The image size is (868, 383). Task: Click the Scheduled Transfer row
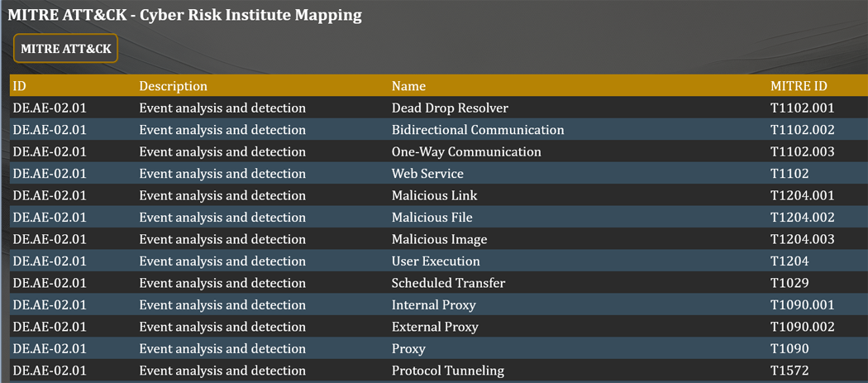point(448,283)
